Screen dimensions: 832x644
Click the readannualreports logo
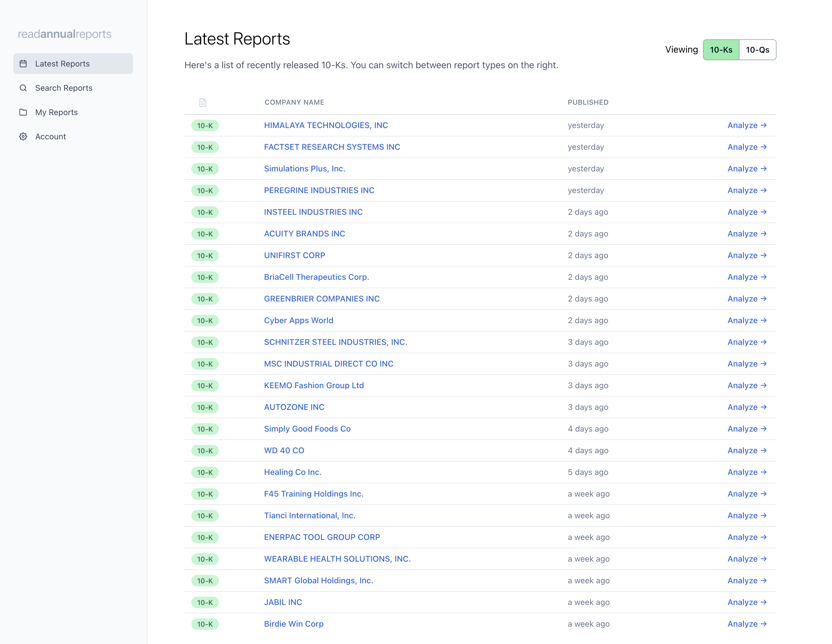64,34
